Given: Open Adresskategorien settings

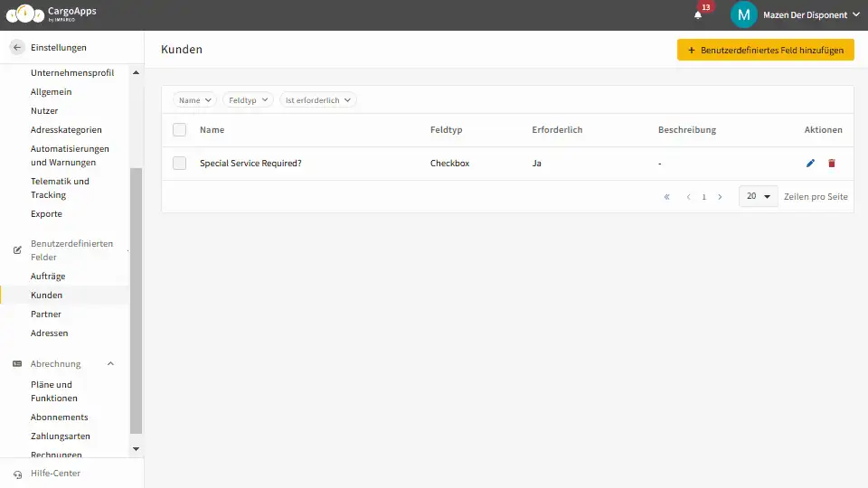Looking at the screenshot, I should point(66,130).
